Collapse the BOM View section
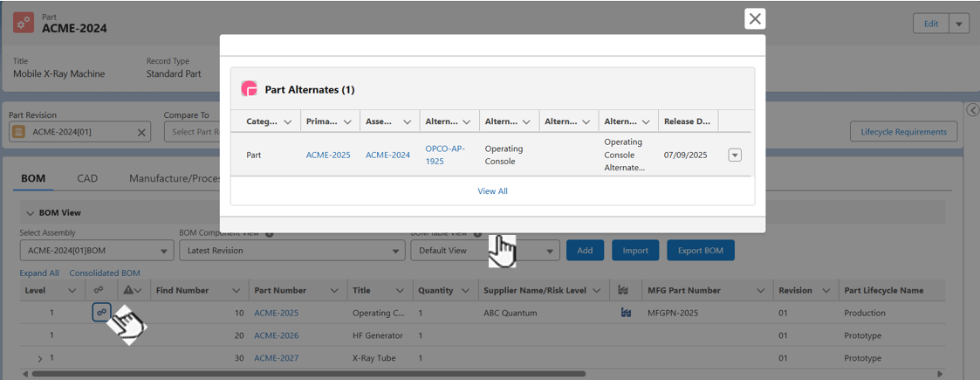Screen dimensions: 980x380 (30, 213)
